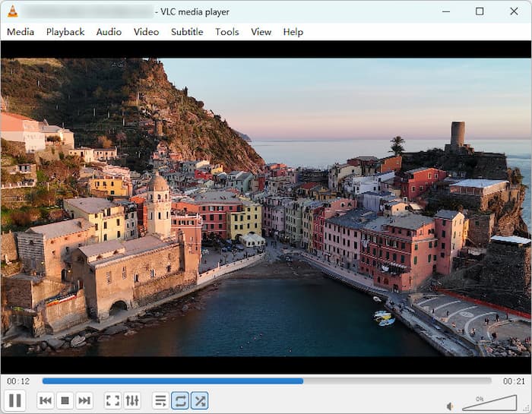Pause the video playback
The width and height of the screenshot is (532, 414).
click(x=15, y=400)
